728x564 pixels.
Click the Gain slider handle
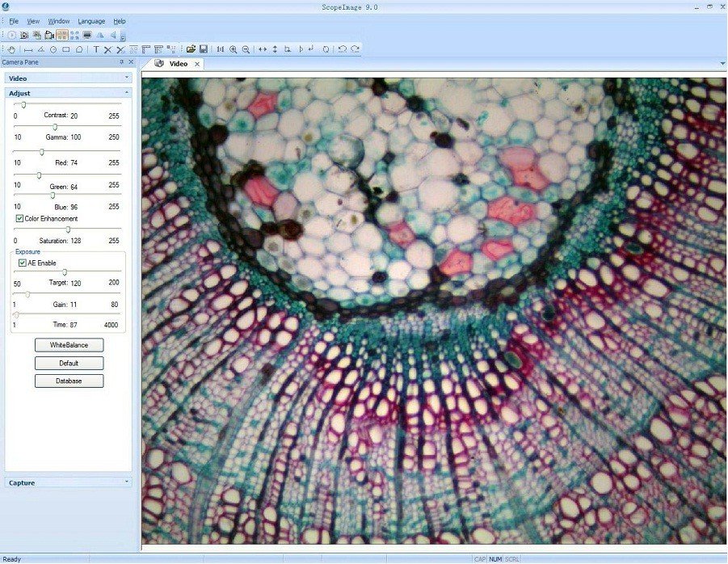point(27,294)
